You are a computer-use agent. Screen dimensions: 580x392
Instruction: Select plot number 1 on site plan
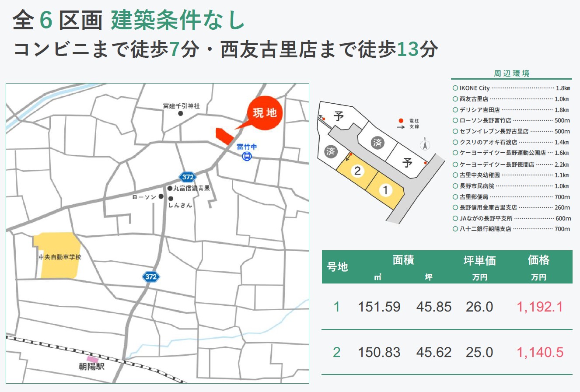pyautogui.click(x=385, y=190)
